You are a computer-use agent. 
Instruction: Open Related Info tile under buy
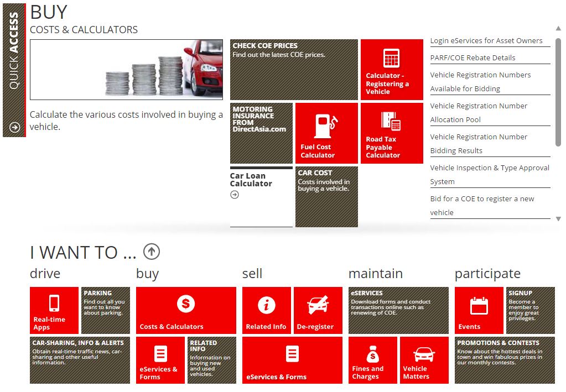click(211, 360)
